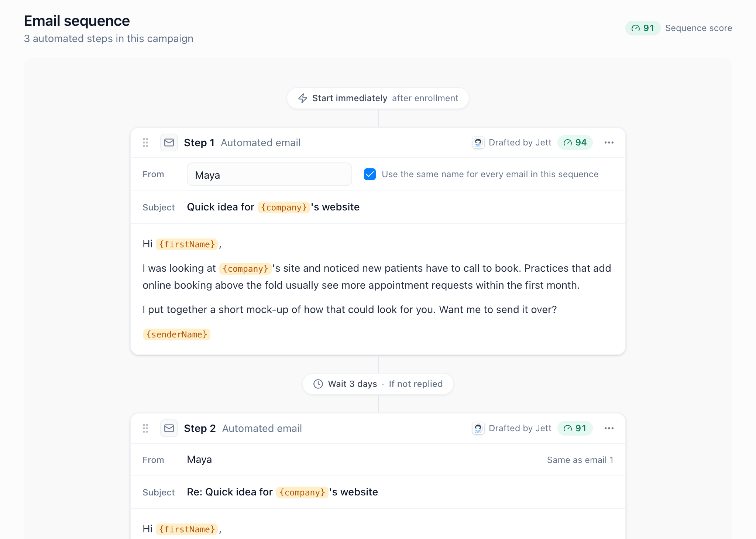Click Jett avatar on Step 2
Image resolution: width=756 pixels, height=539 pixels.
pos(478,428)
